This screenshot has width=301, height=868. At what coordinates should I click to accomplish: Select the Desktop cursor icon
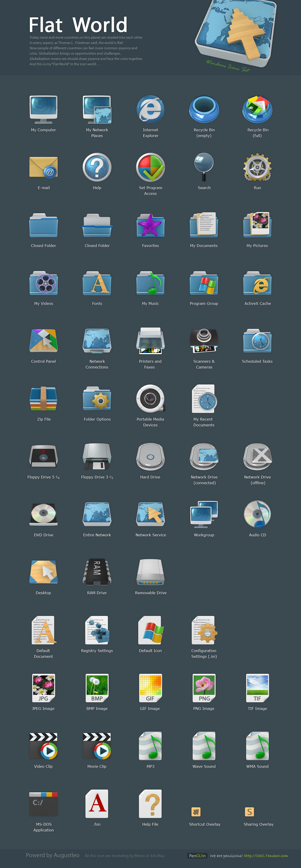[44, 572]
